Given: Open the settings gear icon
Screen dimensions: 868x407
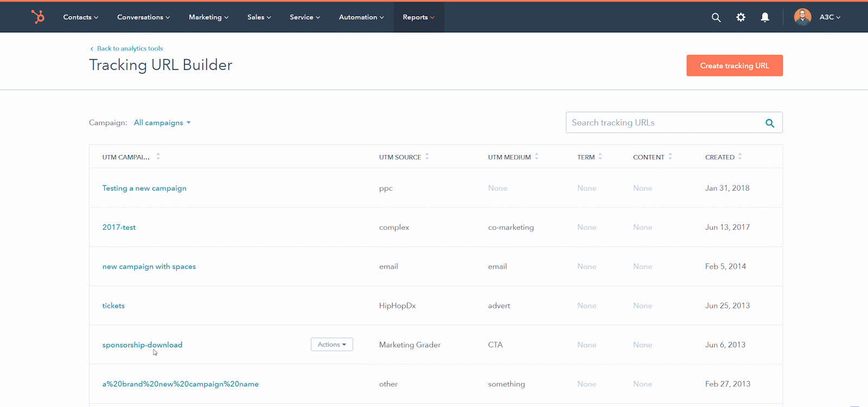Looking at the screenshot, I should point(741,17).
